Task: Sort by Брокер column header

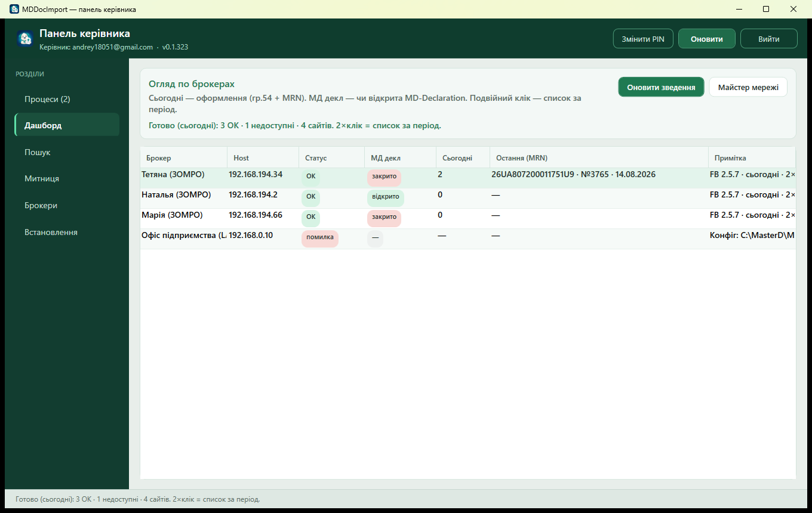Action: (184, 158)
